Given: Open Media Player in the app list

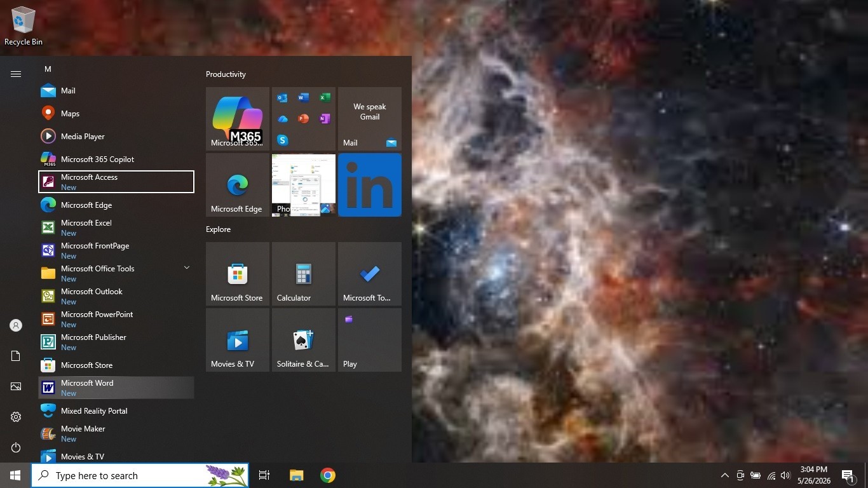Looking at the screenshot, I should 116,137.
